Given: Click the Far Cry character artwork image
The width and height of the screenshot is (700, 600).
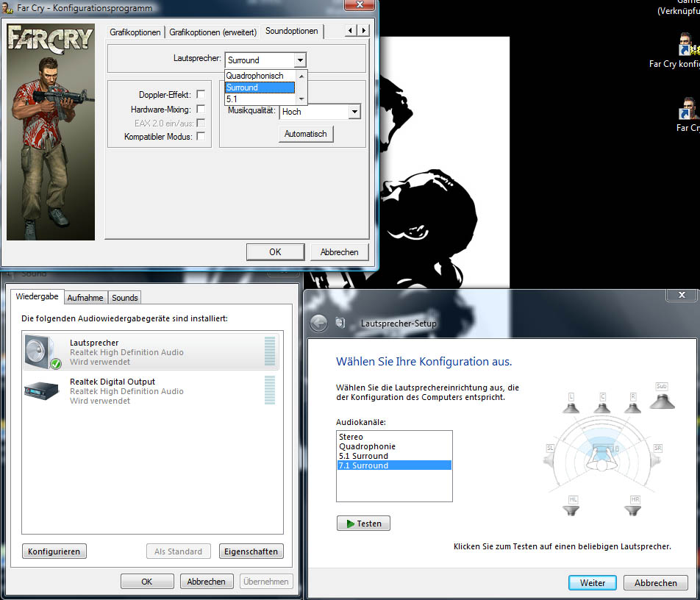Looking at the screenshot, I should (51, 132).
